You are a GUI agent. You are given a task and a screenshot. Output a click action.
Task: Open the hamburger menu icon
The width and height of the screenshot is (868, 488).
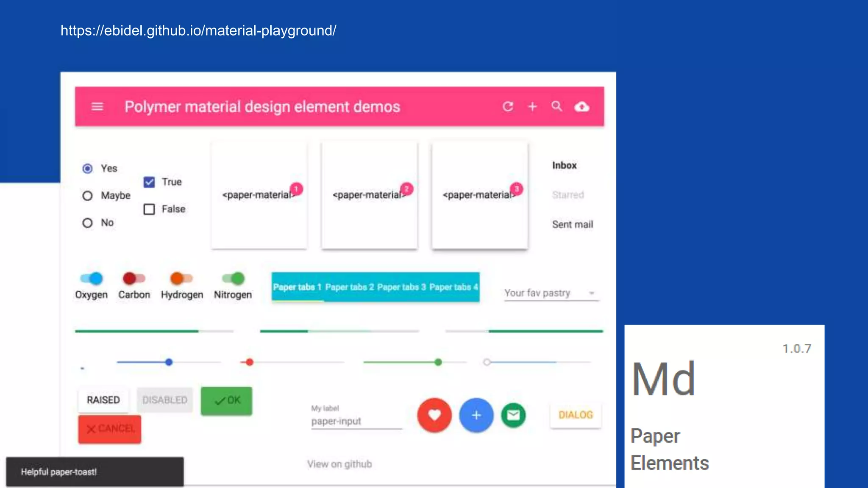97,107
